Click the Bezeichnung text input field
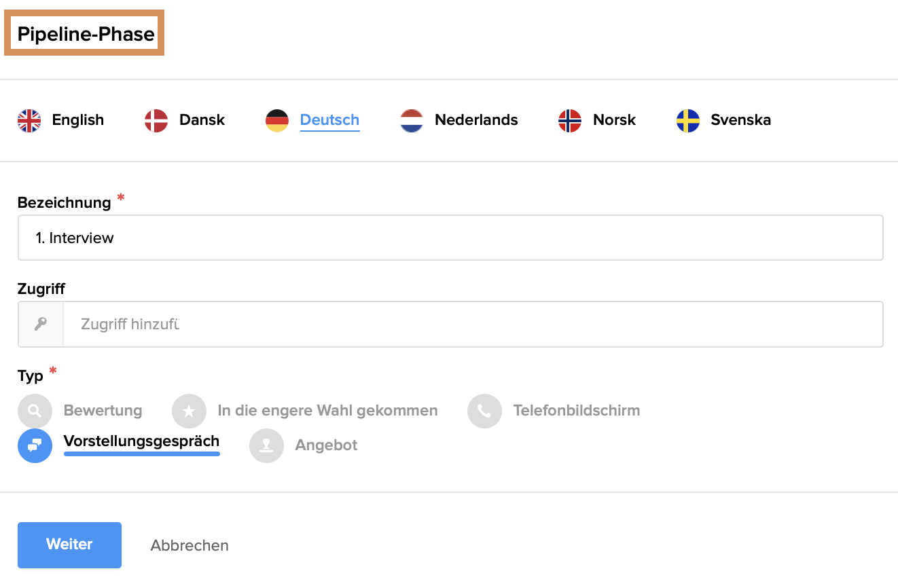The width and height of the screenshot is (898, 588). coord(450,238)
